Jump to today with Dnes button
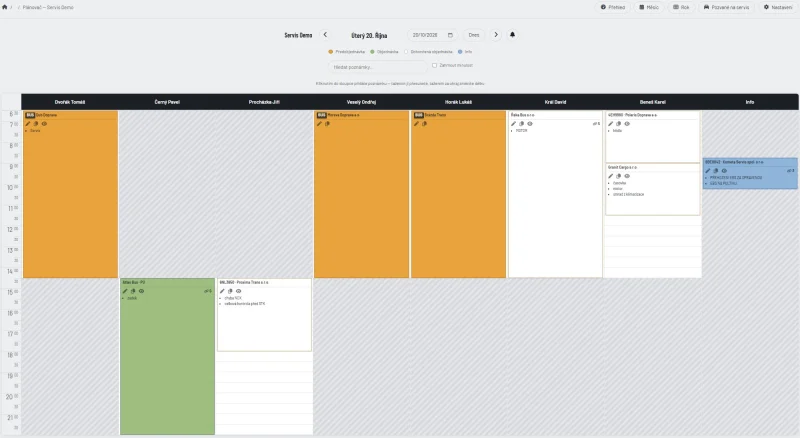 point(474,35)
